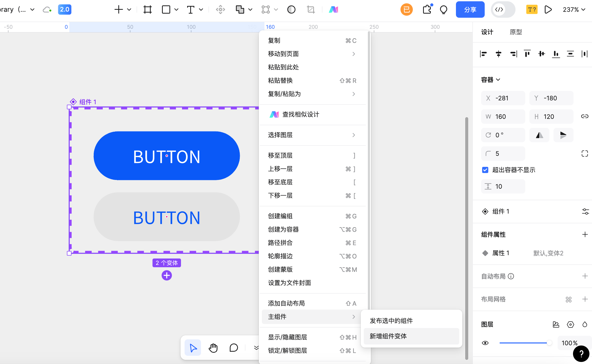592x364 pixels.
Task: Add component property plus button
Action: click(x=585, y=234)
